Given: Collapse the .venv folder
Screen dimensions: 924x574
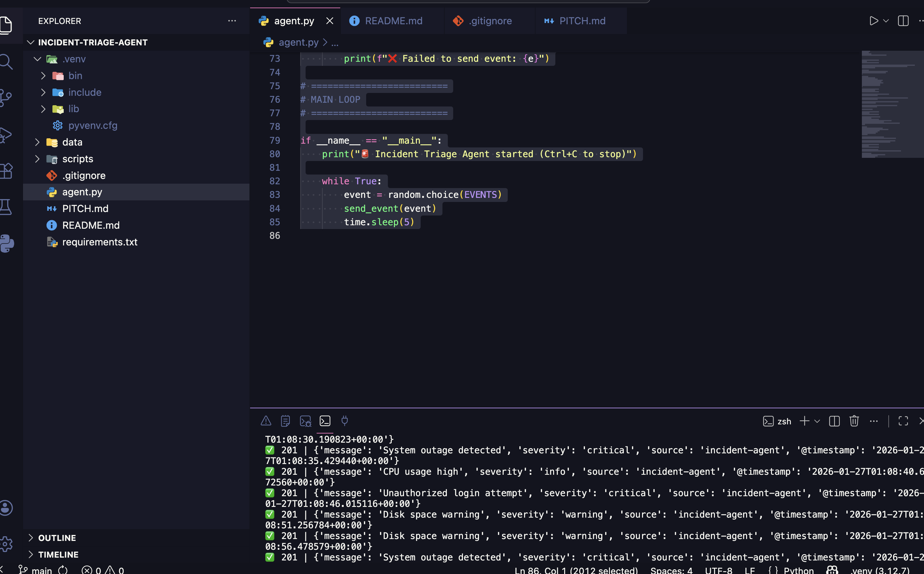Looking at the screenshot, I should point(37,59).
